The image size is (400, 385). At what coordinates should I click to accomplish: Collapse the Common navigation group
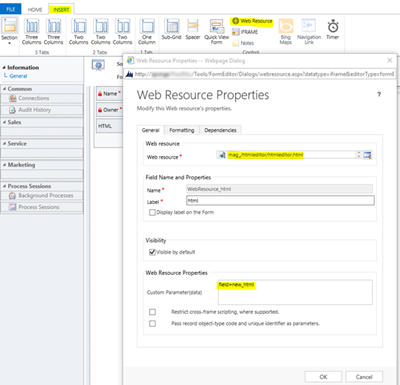(4, 89)
